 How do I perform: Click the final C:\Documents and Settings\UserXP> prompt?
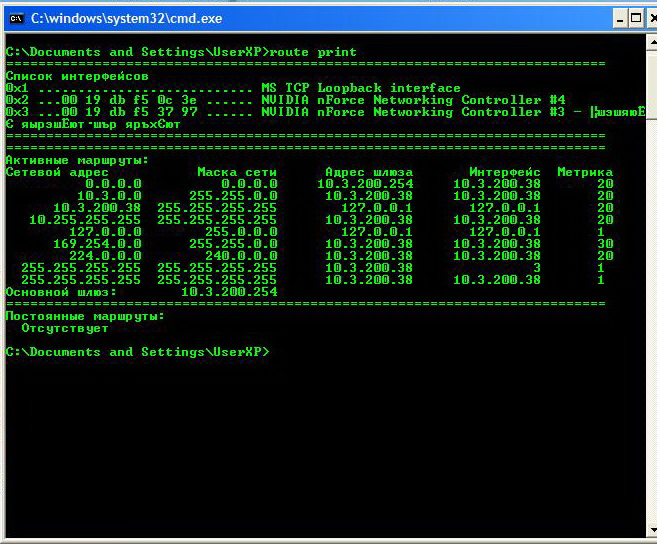[x=136, y=352]
